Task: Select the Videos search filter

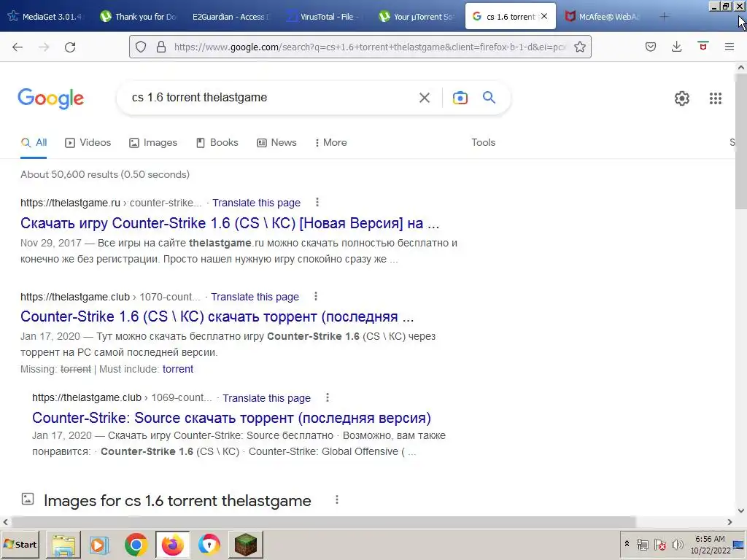Action: pos(88,142)
